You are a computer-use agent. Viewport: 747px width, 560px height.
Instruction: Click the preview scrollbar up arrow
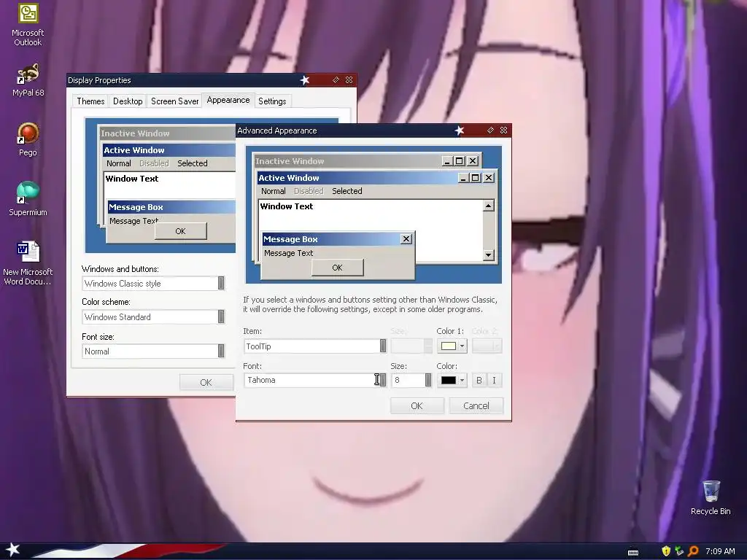(x=488, y=206)
